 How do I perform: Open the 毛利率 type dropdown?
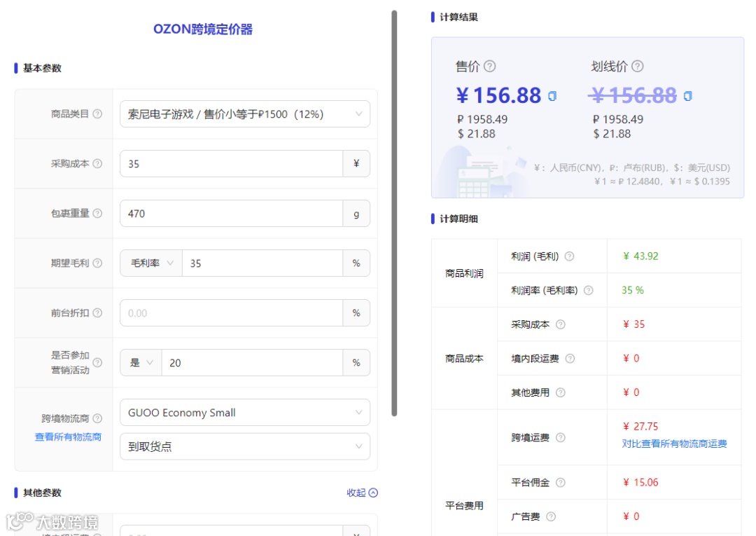point(151,263)
